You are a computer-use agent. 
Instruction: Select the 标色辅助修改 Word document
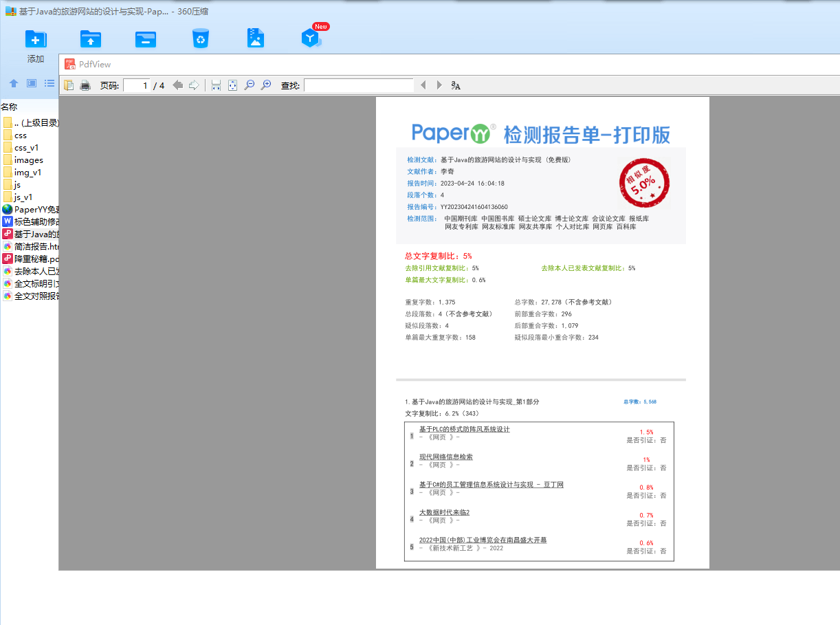30,222
